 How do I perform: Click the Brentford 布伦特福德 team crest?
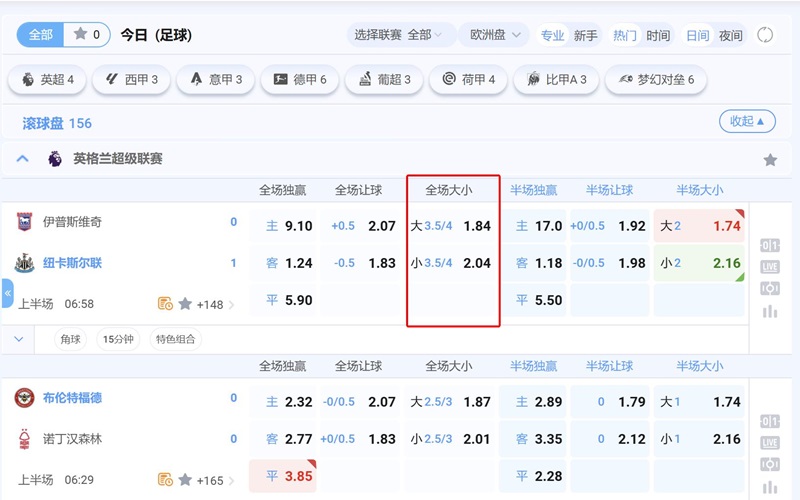[x=24, y=397]
